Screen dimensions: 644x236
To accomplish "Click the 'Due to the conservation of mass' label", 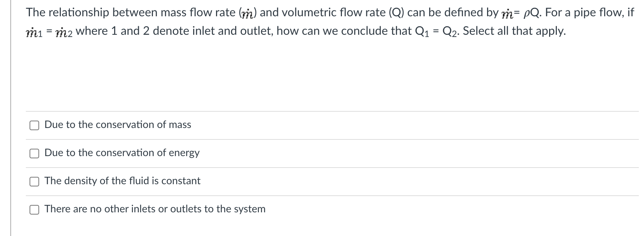I will pyautogui.click(x=118, y=125).
